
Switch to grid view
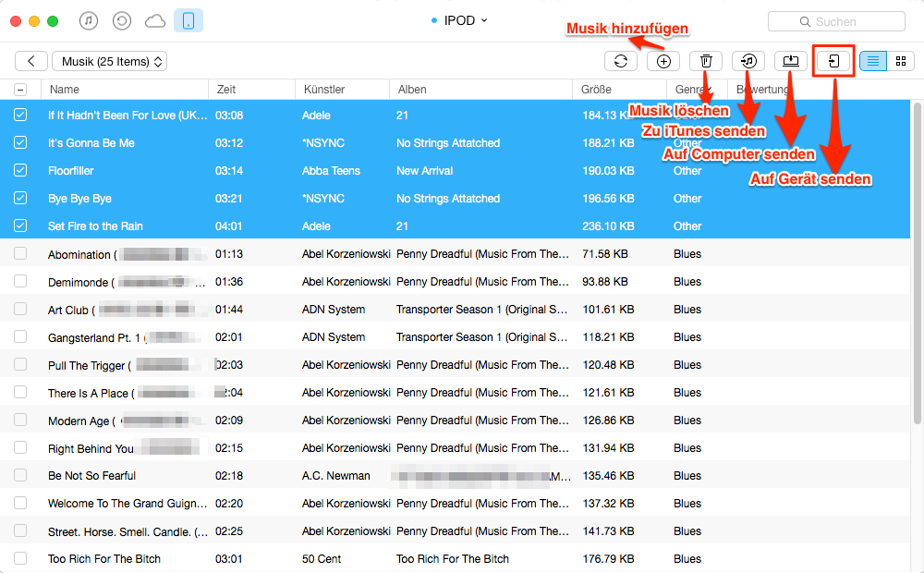[900, 61]
